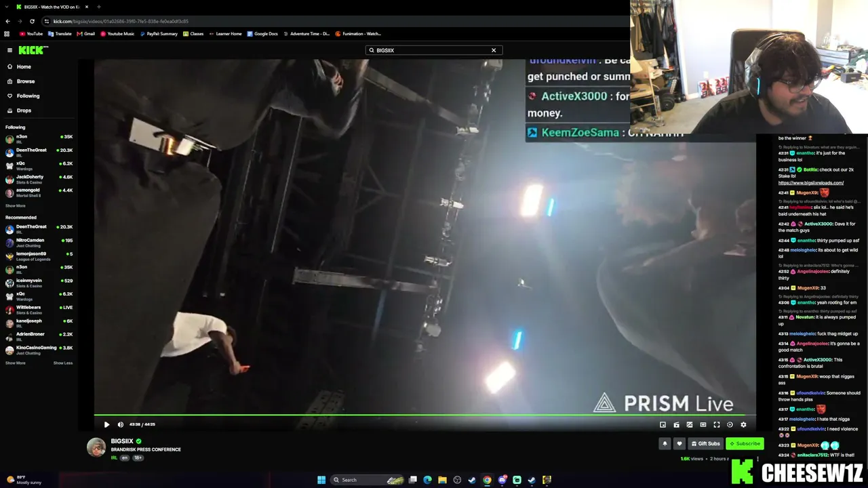Image resolution: width=868 pixels, height=488 pixels.
Task: Go back in the browser
Action: coord(7,21)
